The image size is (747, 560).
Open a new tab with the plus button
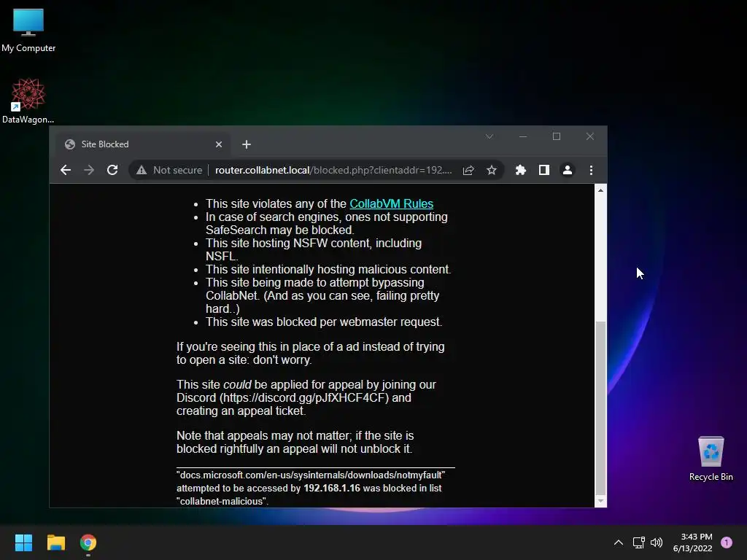click(x=247, y=144)
